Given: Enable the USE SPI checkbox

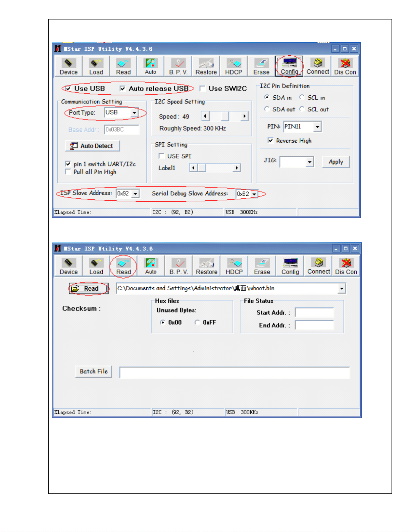Looking at the screenshot, I should coord(161,156).
